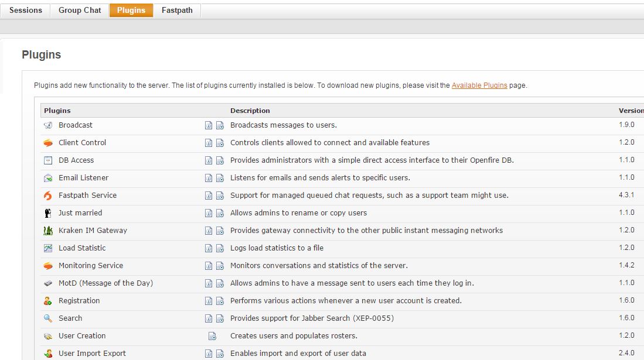This screenshot has width=644, height=360.
Task: Open the MotD readme icon
Action: pos(209,284)
